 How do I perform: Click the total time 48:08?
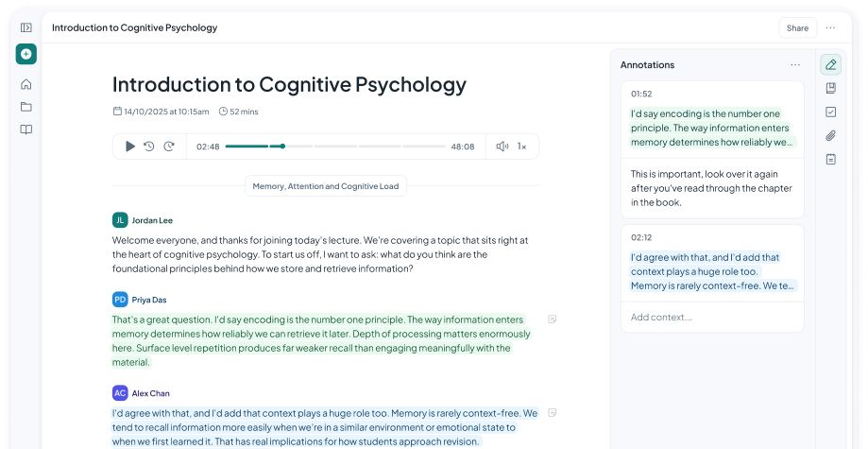pyautogui.click(x=462, y=147)
